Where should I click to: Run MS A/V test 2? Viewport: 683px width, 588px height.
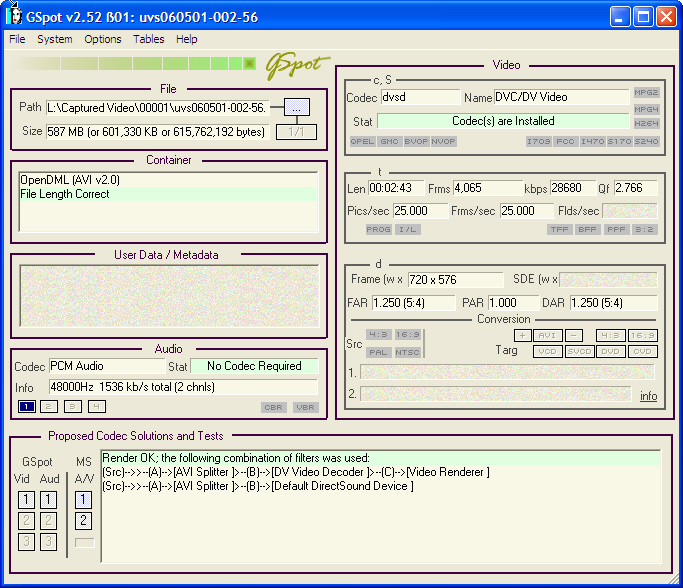[83, 520]
